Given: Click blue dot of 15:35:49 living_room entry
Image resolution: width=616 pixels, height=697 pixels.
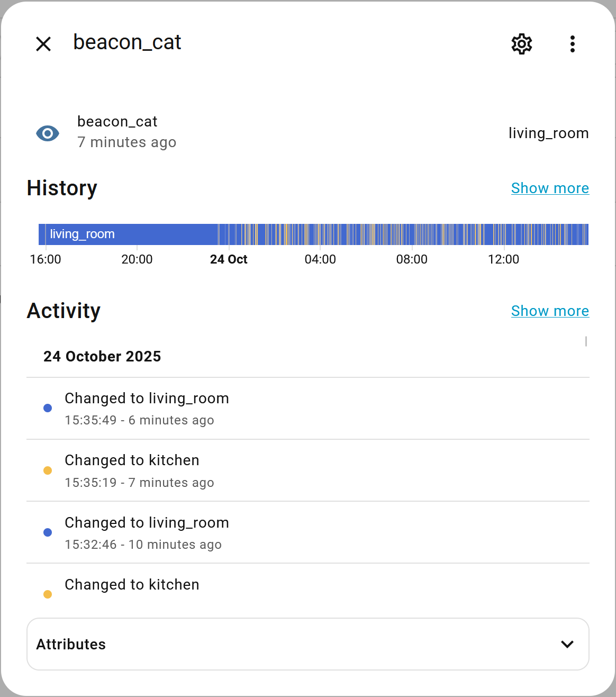Looking at the screenshot, I should [48, 408].
